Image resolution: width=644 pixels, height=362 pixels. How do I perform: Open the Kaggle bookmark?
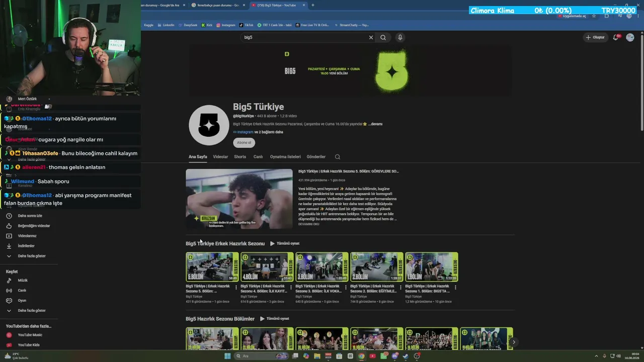pos(148,25)
